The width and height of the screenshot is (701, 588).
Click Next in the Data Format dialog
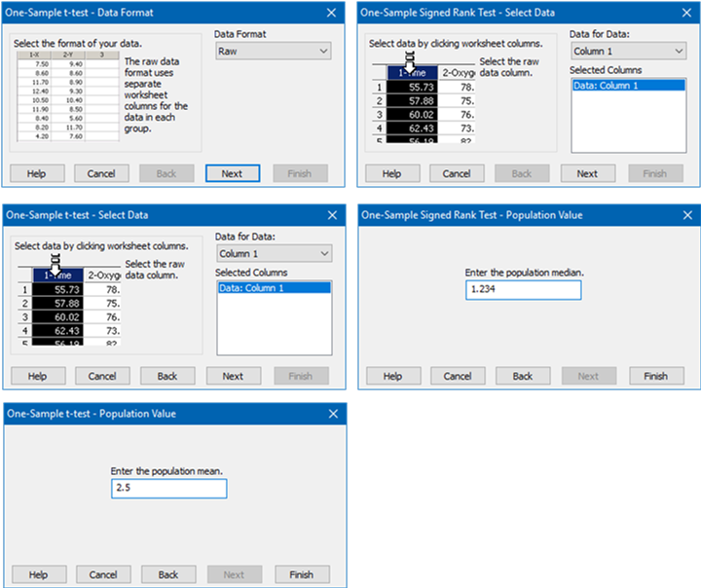pyautogui.click(x=232, y=173)
